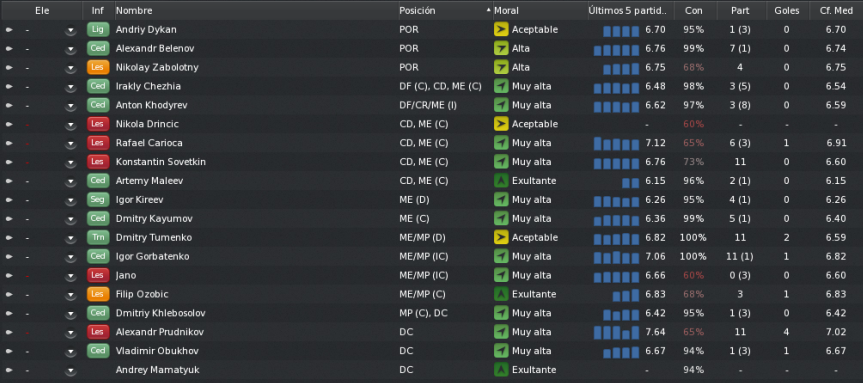Viewport: 863px width, 383px height.
Task: Toggle the row selector arrow for Andrey Mamatyuk
Action: pos(9,370)
